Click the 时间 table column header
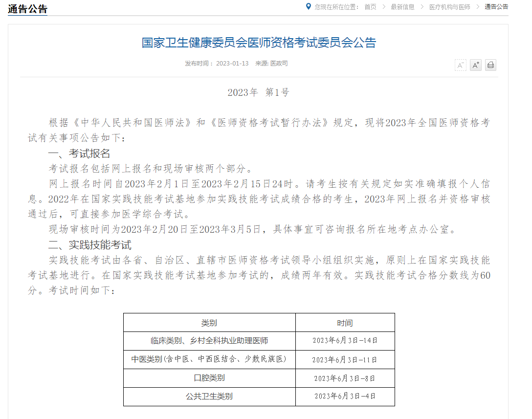The image size is (532, 419). 345,323
